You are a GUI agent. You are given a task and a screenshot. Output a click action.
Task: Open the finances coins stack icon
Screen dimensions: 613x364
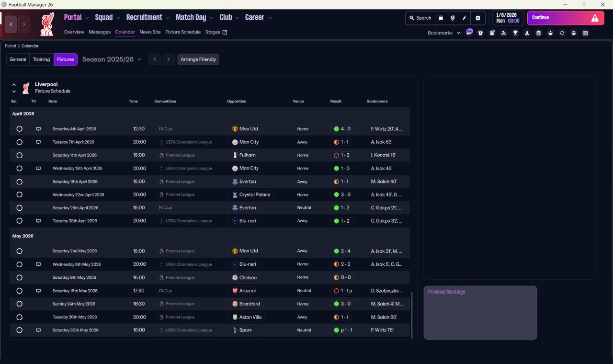point(538,33)
